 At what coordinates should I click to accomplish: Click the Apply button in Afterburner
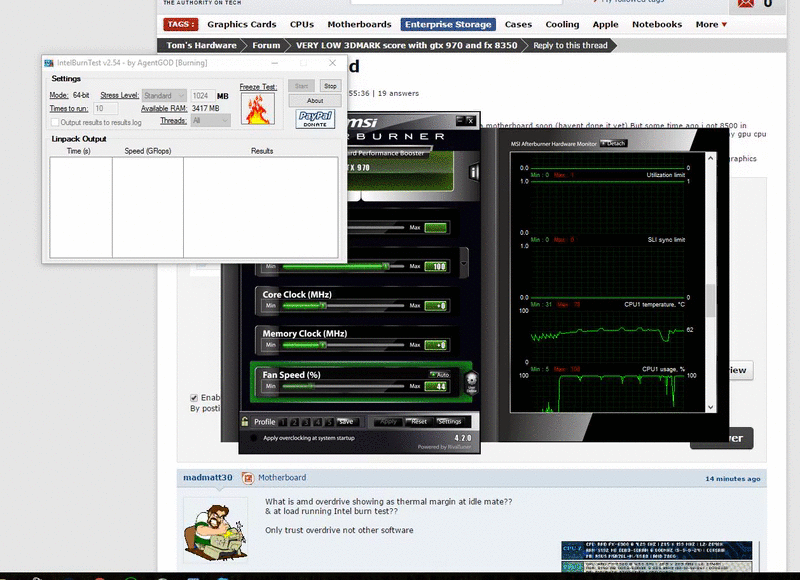388,422
